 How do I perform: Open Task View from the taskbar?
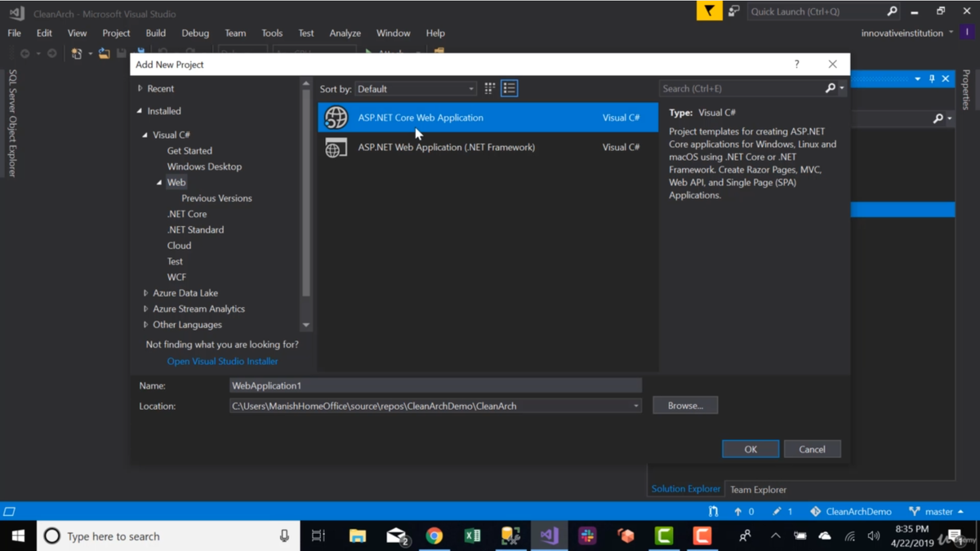coord(318,536)
